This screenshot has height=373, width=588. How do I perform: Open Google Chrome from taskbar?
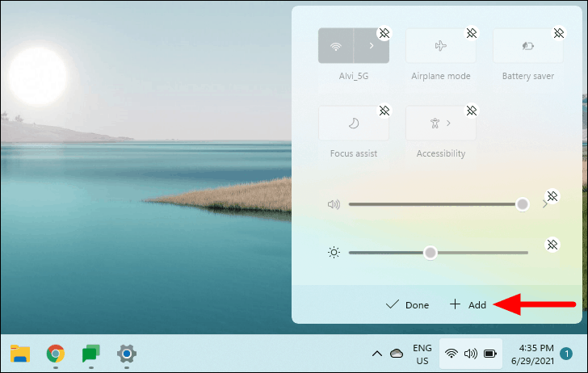click(56, 354)
